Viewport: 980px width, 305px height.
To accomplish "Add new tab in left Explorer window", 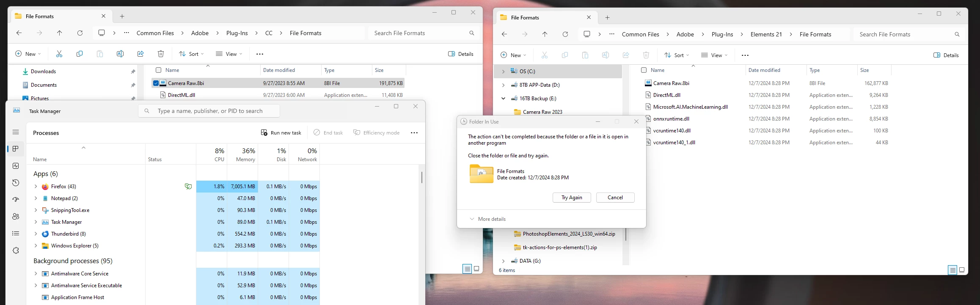I will point(122,16).
